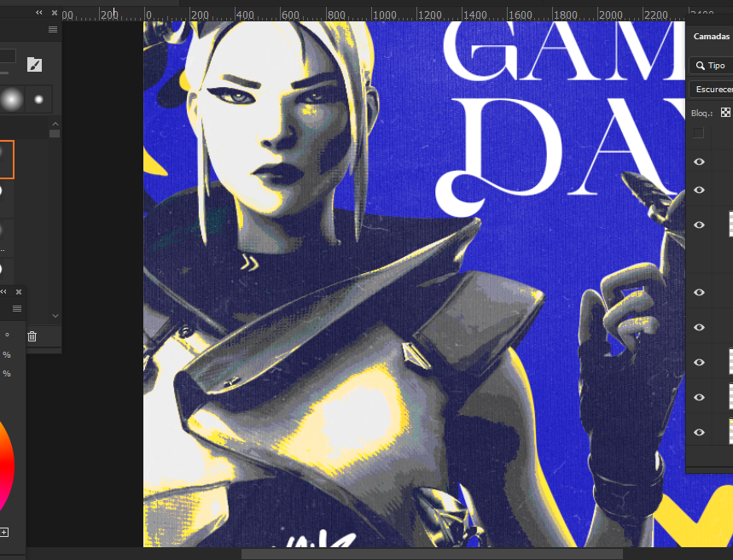
Task: Open the brush panel hamburger menu
Action: 53,30
